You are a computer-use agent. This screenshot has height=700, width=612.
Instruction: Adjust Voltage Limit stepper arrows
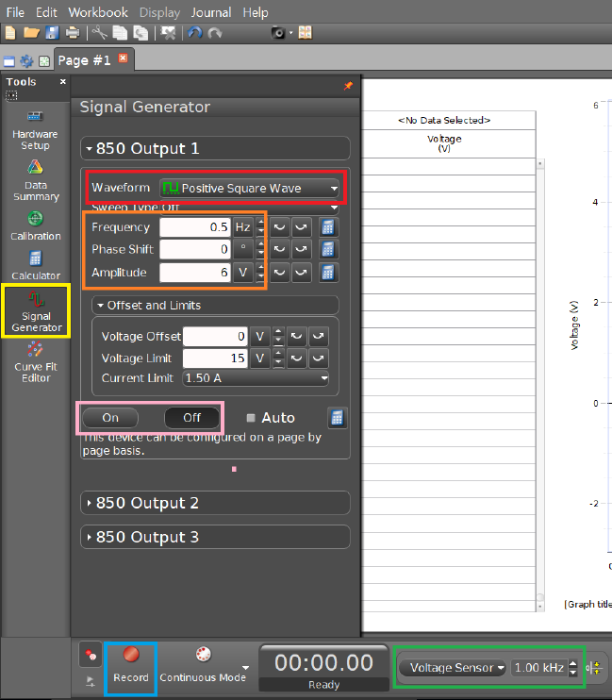click(x=278, y=358)
